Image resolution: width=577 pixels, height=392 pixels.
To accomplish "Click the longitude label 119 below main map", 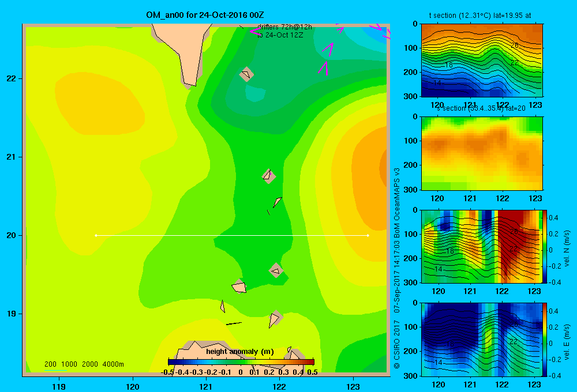I will 59,386.
